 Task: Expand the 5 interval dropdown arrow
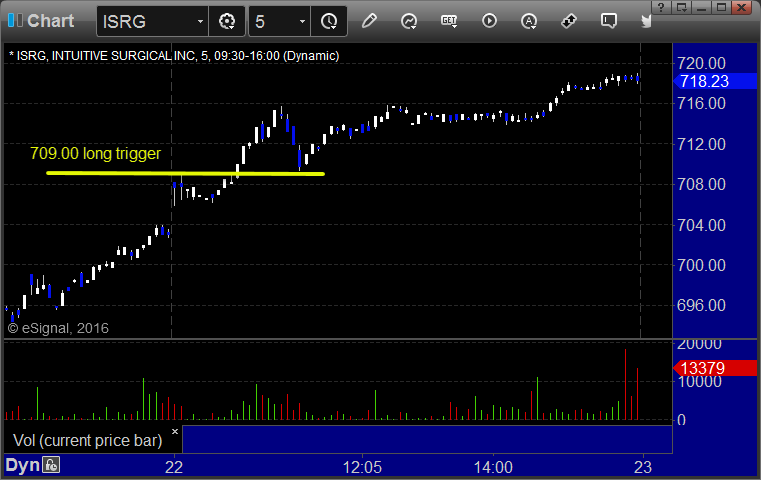click(302, 21)
